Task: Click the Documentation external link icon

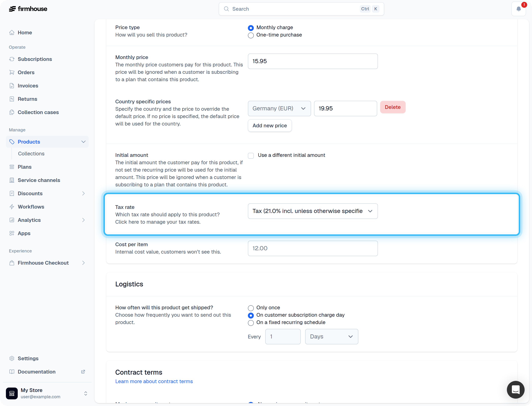Action: click(83, 372)
